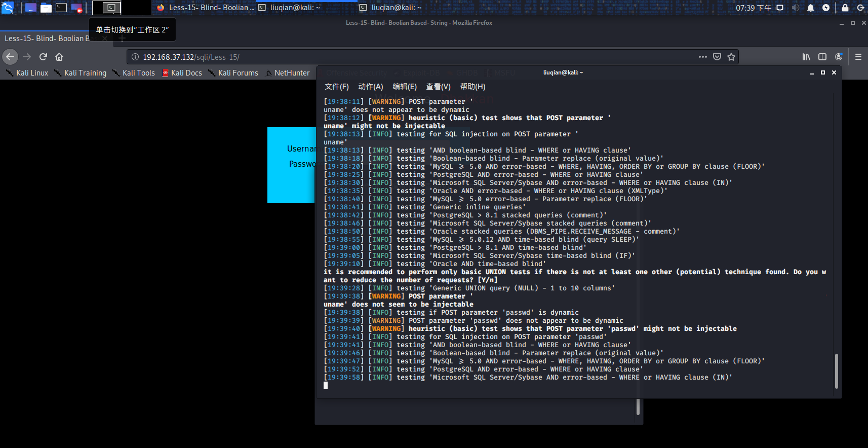Minimize the front terminal window
Screen dimensions: 868x448
tap(812, 73)
